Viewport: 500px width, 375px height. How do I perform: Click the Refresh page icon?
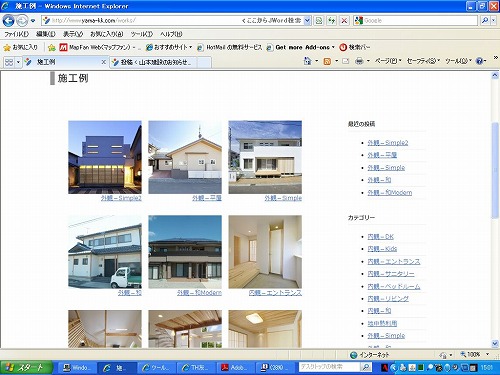pos(331,21)
